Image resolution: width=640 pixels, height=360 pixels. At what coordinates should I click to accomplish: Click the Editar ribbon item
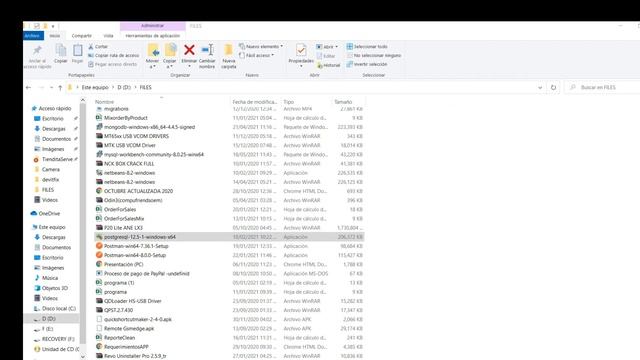tap(327, 56)
